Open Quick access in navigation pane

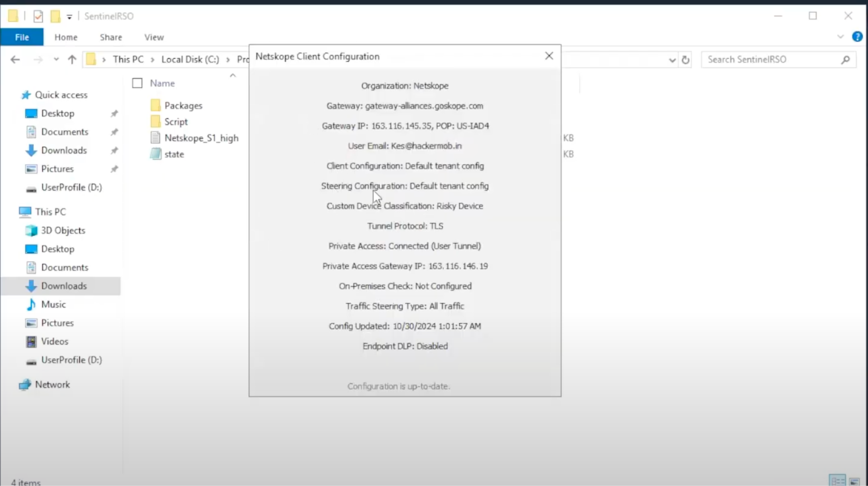click(54, 95)
